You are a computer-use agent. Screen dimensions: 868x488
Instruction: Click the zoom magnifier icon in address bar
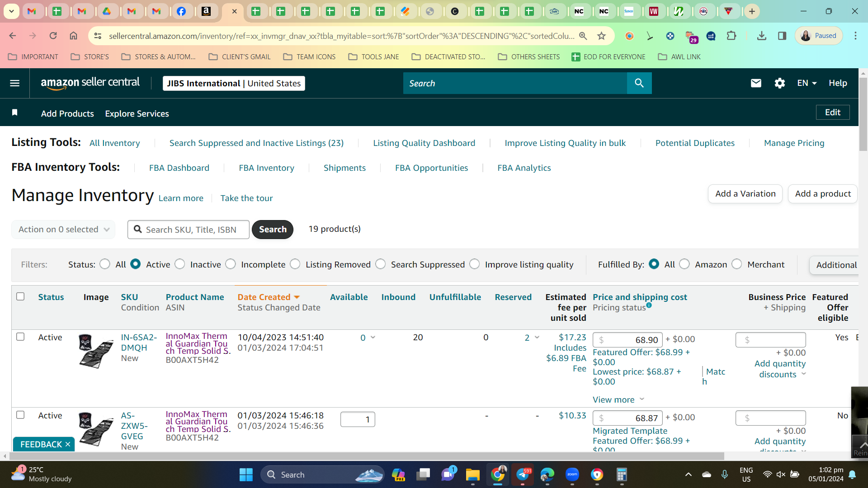click(583, 36)
